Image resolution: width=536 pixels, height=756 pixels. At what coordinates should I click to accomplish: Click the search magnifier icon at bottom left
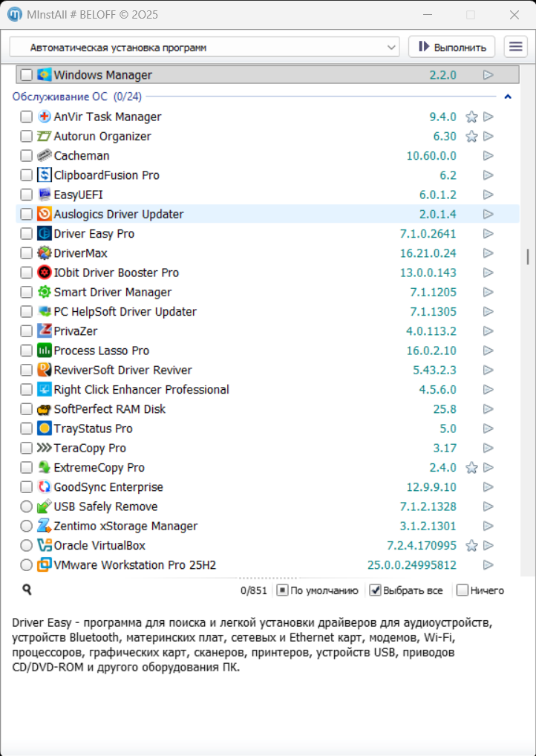coord(27,590)
